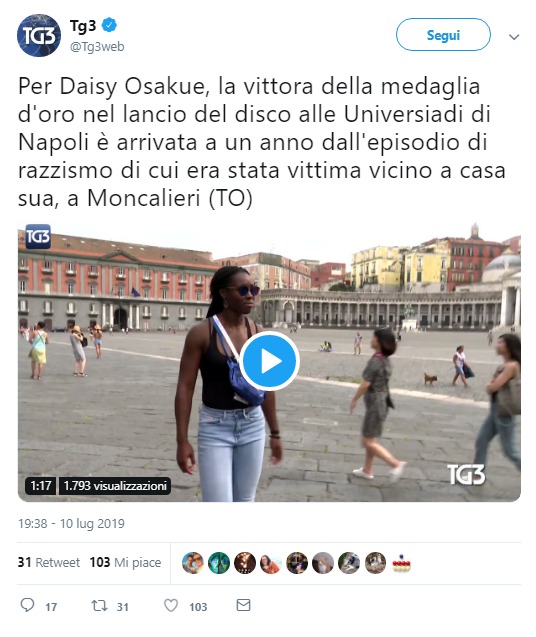Play the video with the blue play button
The height and width of the screenshot is (637, 536).
(x=269, y=361)
